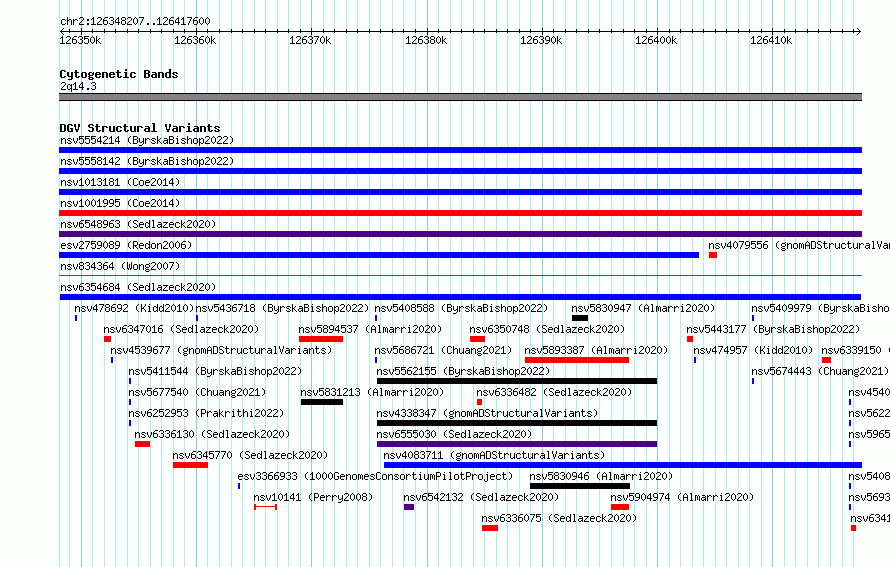Click the nsv834364 (Wong2007) label

coord(120,266)
